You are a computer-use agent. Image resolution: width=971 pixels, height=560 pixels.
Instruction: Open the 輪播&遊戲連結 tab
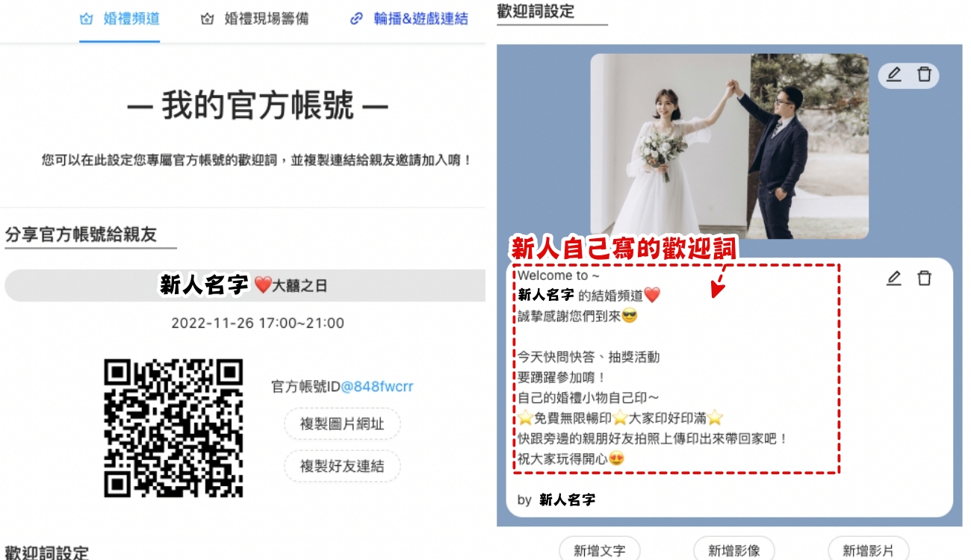tap(409, 19)
